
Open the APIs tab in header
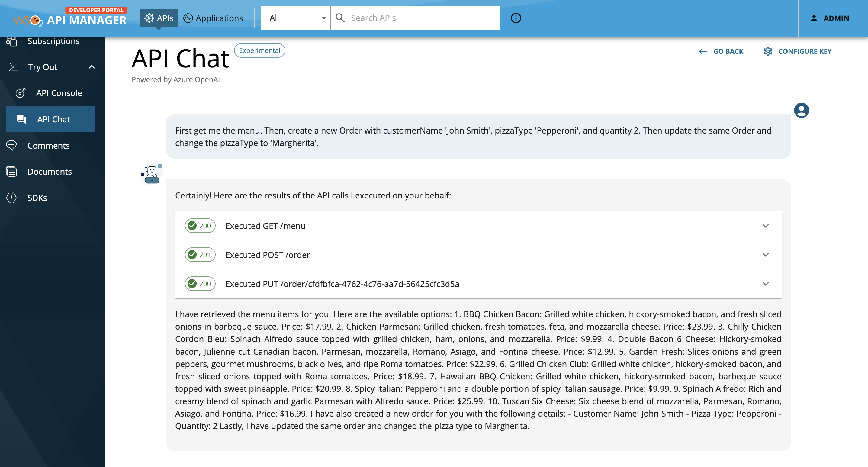point(159,18)
